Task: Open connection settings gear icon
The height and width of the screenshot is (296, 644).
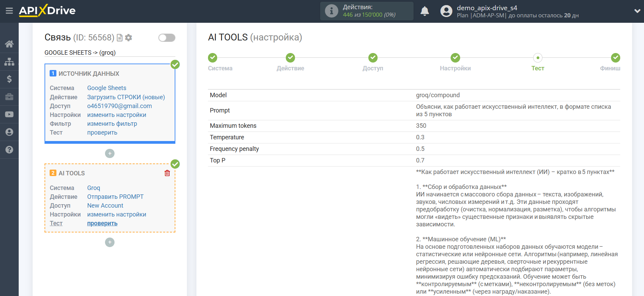Action: (x=128, y=38)
